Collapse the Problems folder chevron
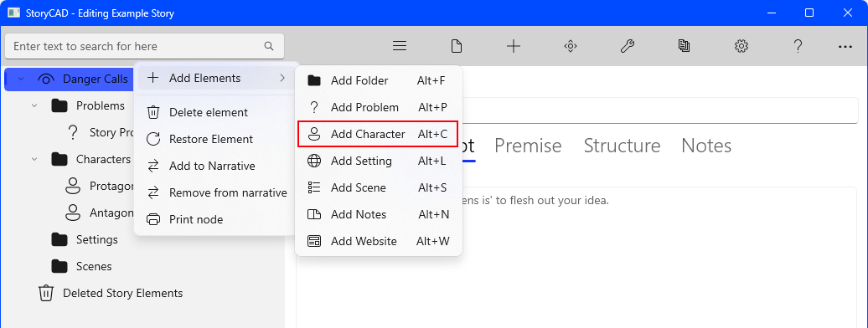The width and height of the screenshot is (868, 328). coord(34,105)
